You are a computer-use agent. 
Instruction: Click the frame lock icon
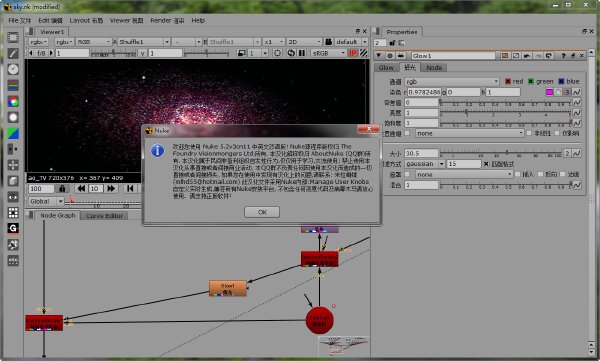[x=62, y=188]
